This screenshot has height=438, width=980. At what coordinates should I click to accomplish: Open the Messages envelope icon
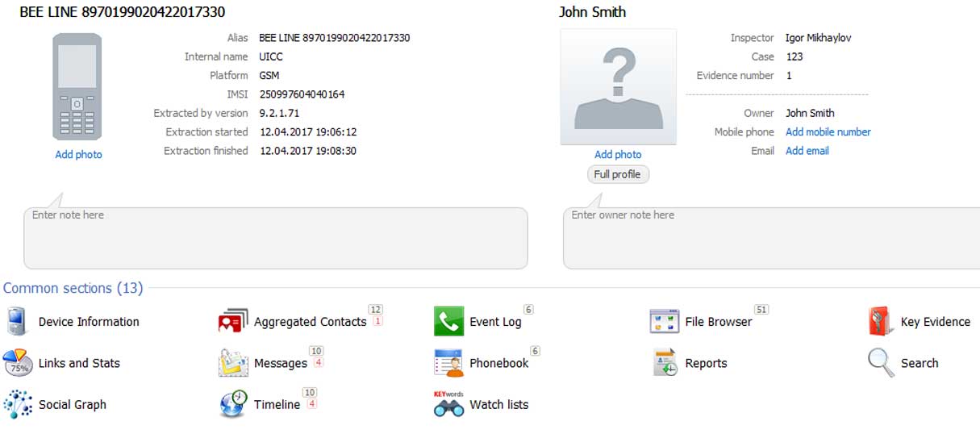(x=233, y=363)
